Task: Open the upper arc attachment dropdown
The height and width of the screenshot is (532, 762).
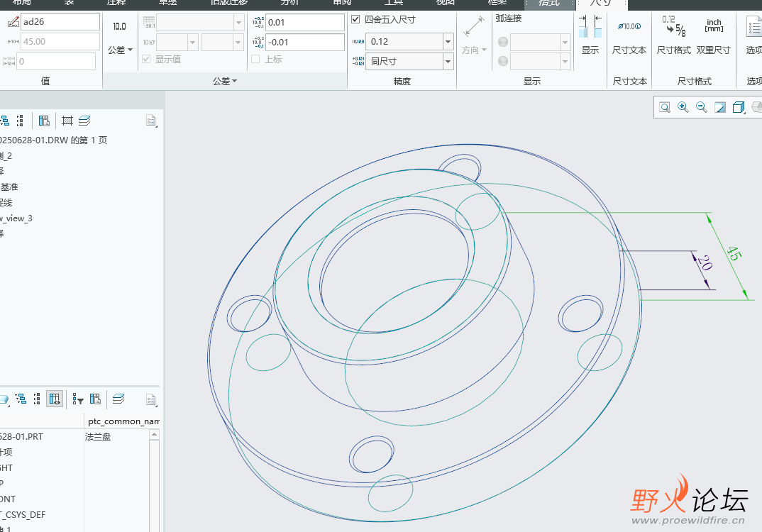Action: [x=565, y=43]
